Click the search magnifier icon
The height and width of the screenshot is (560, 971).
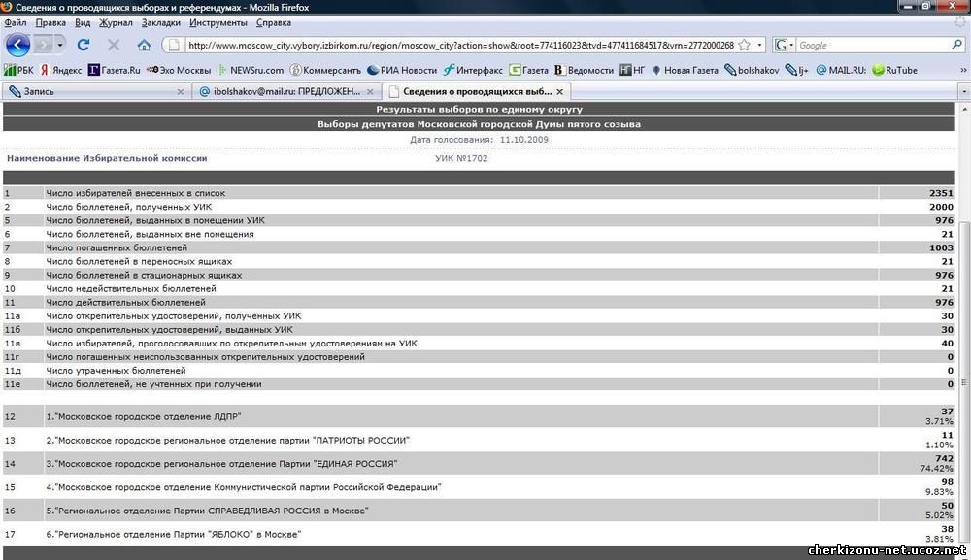(x=956, y=45)
